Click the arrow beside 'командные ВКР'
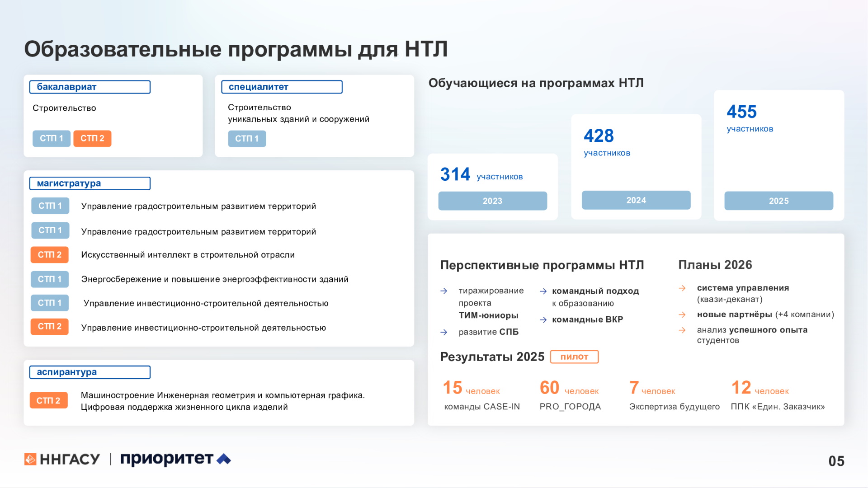 point(543,320)
